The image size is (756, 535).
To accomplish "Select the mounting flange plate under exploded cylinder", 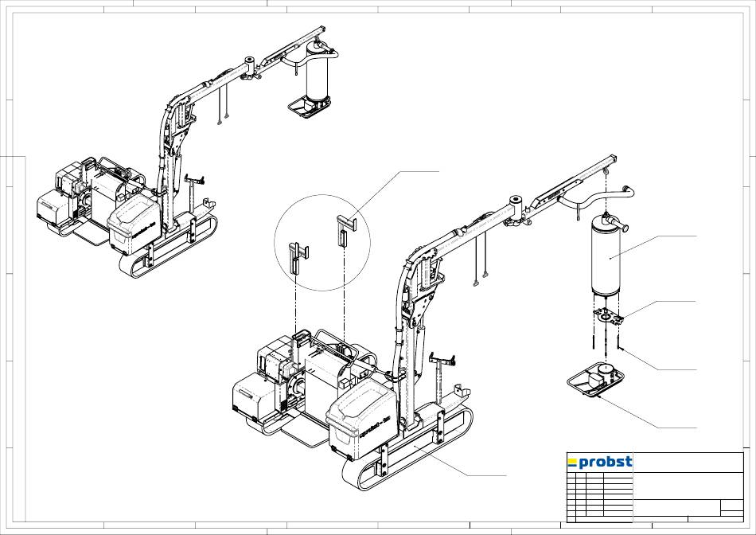I will 607,317.
